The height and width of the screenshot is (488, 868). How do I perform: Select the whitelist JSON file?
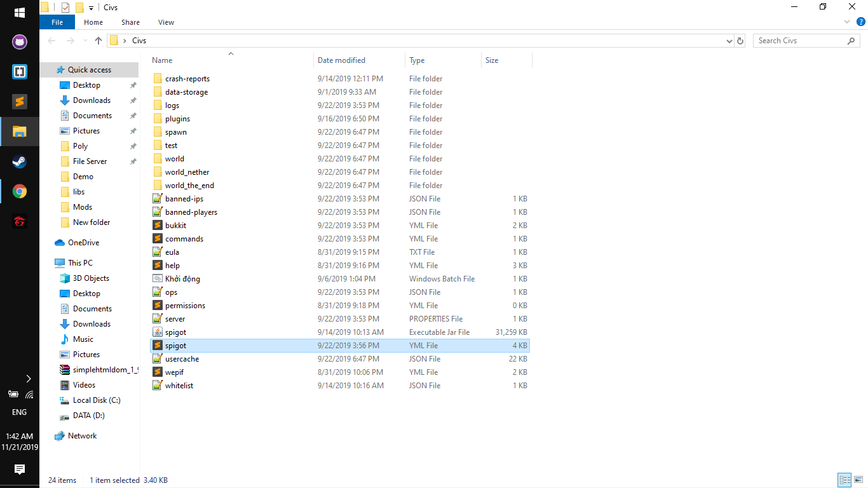[341, 386]
